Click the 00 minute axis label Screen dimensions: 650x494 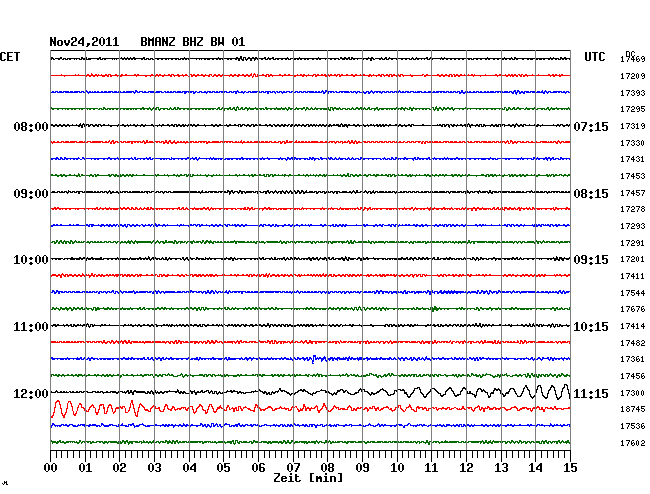pyautogui.click(x=51, y=468)
